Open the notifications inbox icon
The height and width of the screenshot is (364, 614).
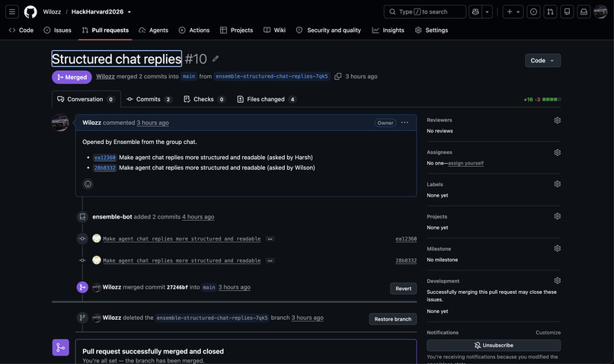(584, 11)
